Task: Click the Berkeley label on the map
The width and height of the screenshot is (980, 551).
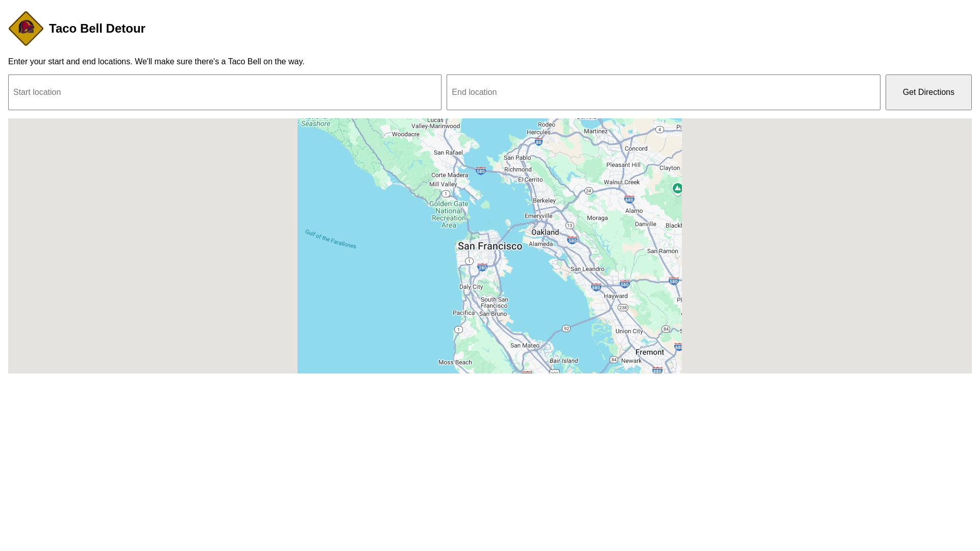Action: [544, 201]
